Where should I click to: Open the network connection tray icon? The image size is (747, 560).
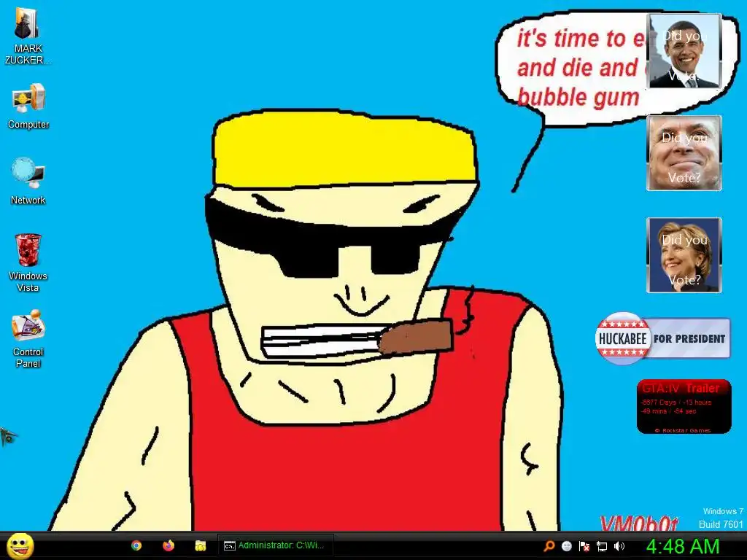pyautogui.click(x=602, y=546)
